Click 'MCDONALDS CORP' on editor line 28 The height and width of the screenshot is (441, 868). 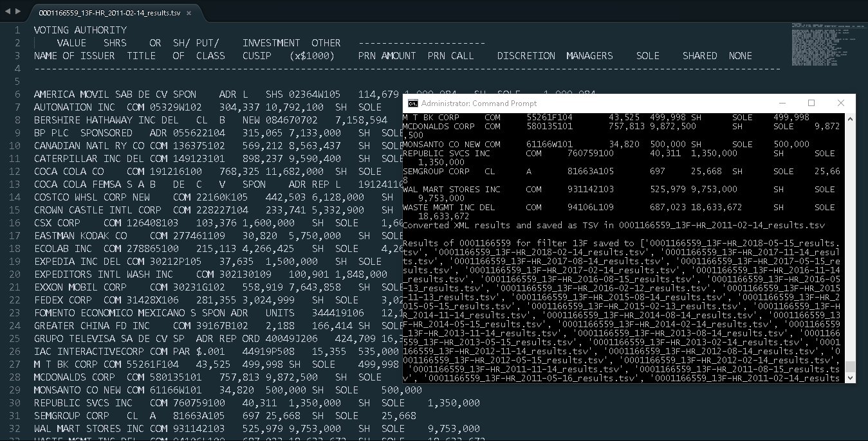75,377
